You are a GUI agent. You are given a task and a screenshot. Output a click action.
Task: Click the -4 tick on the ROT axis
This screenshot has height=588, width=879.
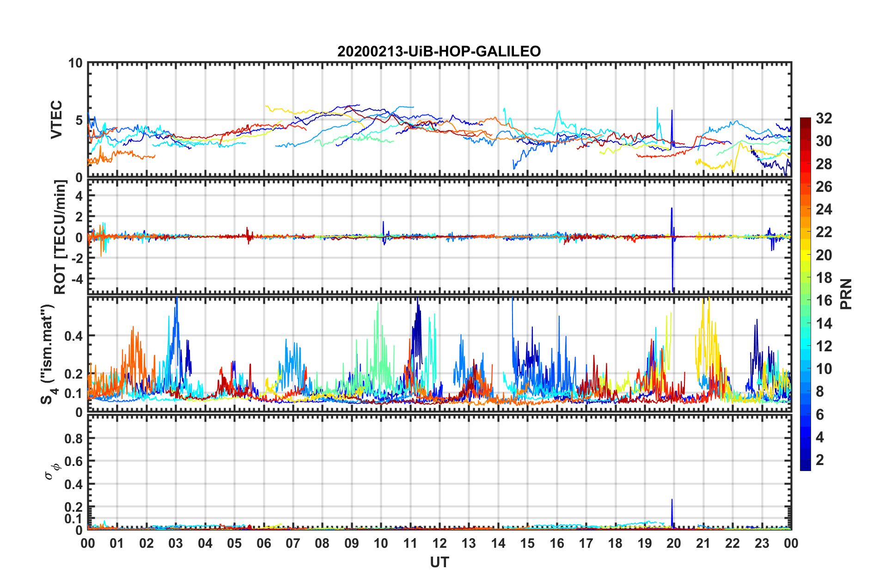(x=77, y=279)
